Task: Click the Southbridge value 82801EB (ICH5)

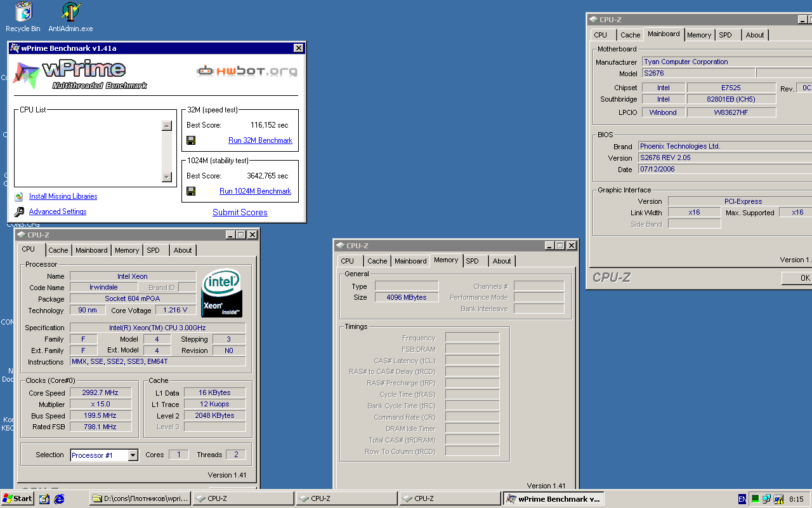Action: [731, 99]
